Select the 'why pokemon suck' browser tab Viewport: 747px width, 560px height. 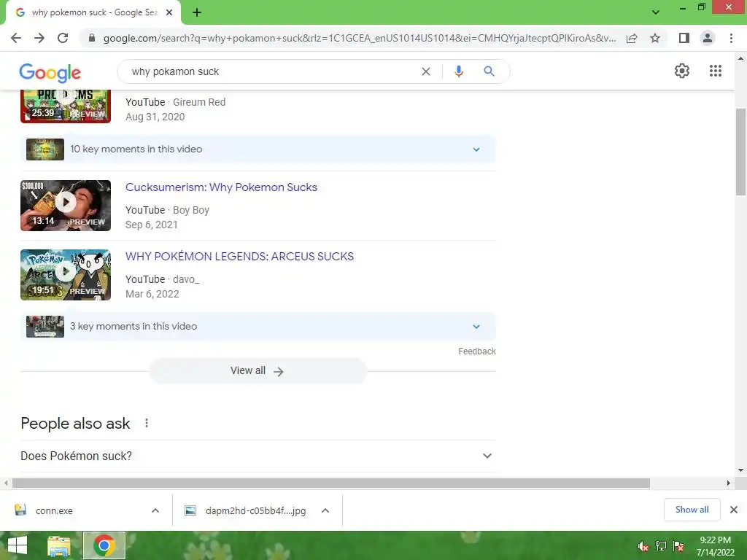click(x=94, y=13)
